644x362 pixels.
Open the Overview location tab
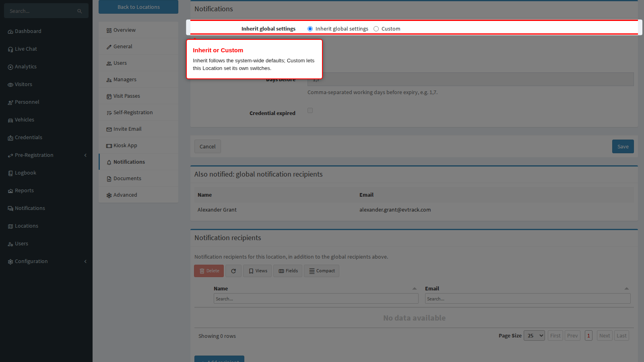pyautogui.click(x=138, y=30)
